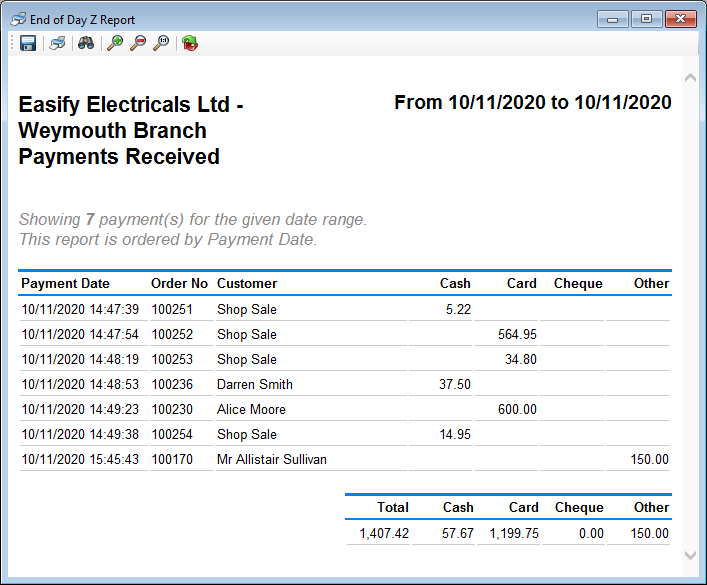Click the window icon in the title bar
This screenshot has height=585, width=707.
coord(18,19)
